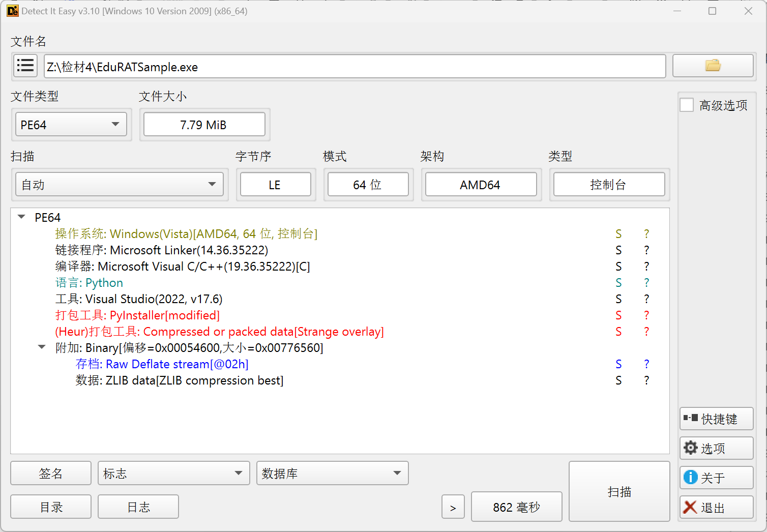The width and height of the screenshot is (767, 532).
Task: Maximize the Detect It Easy window
Action: point(712,11)
